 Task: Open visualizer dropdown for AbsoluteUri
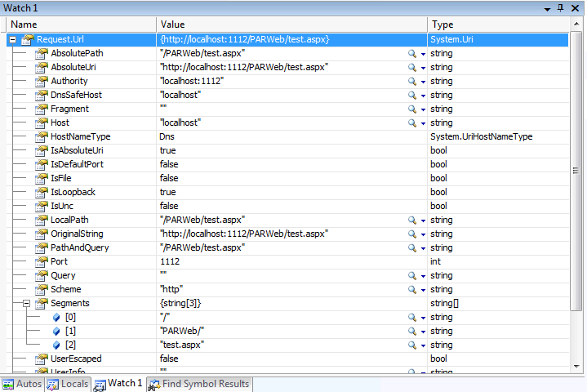[423, 68]
